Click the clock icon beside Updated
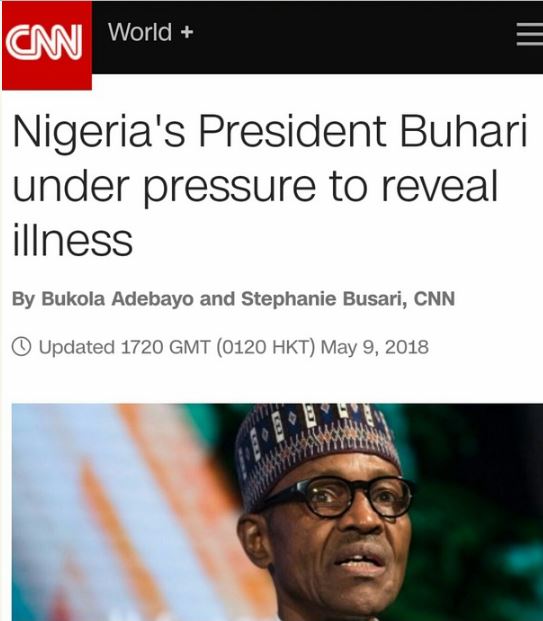543x621 pixels. 21,347
